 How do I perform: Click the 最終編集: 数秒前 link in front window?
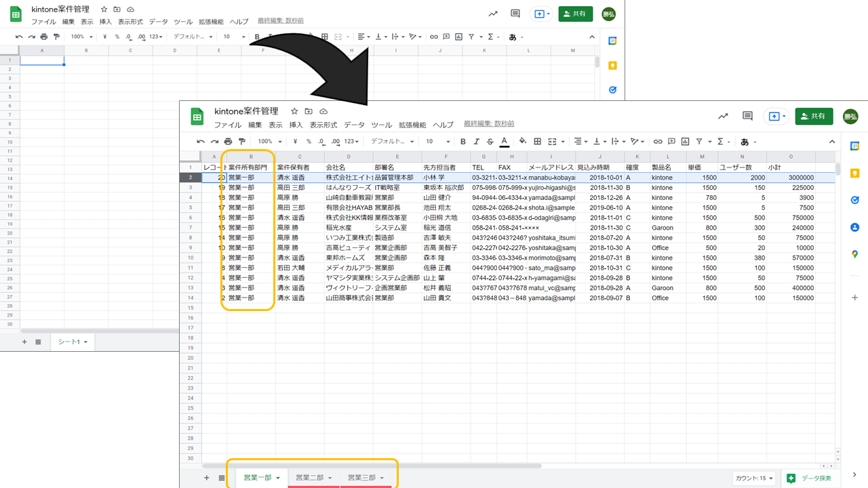click(x=489, y=124)
